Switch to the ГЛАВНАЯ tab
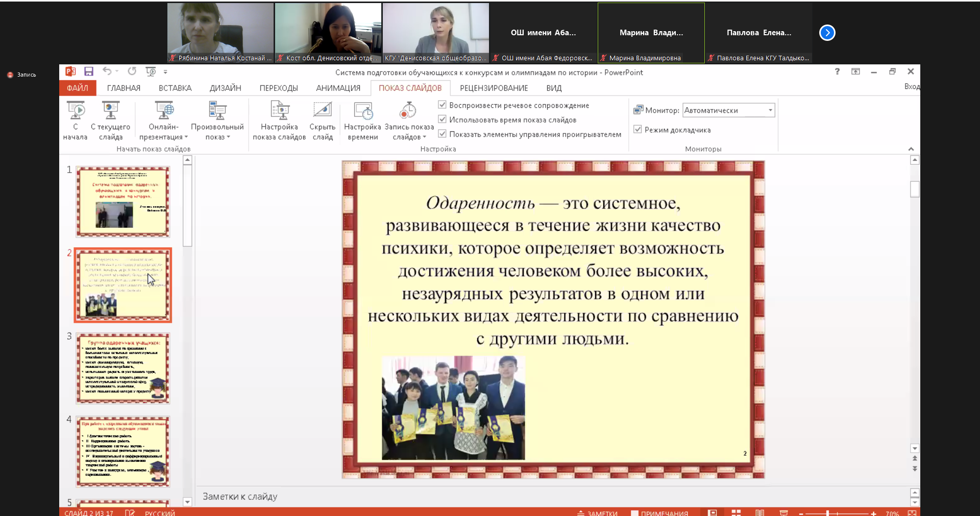Screen dimensions: 980x516 click(124, 88)
